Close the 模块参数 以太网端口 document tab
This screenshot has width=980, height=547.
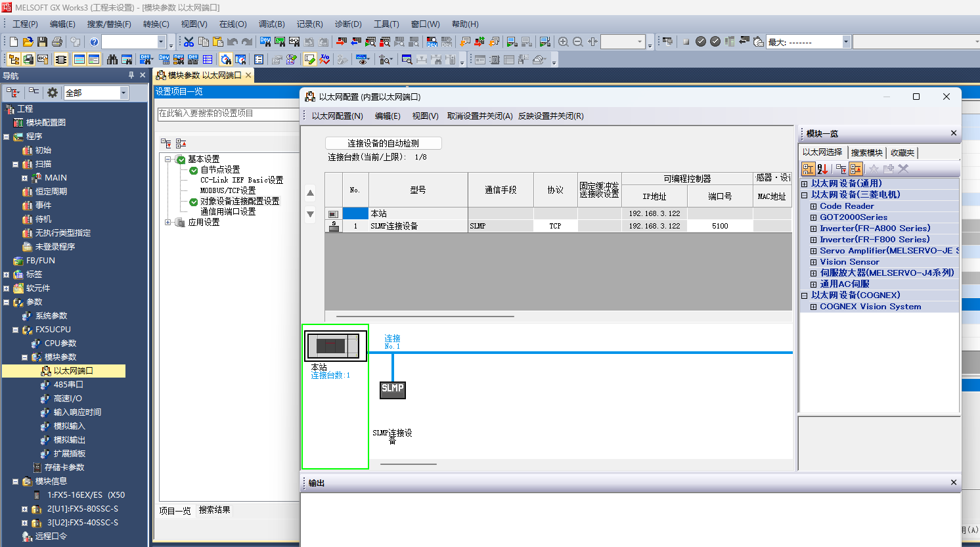coord(248,76)
